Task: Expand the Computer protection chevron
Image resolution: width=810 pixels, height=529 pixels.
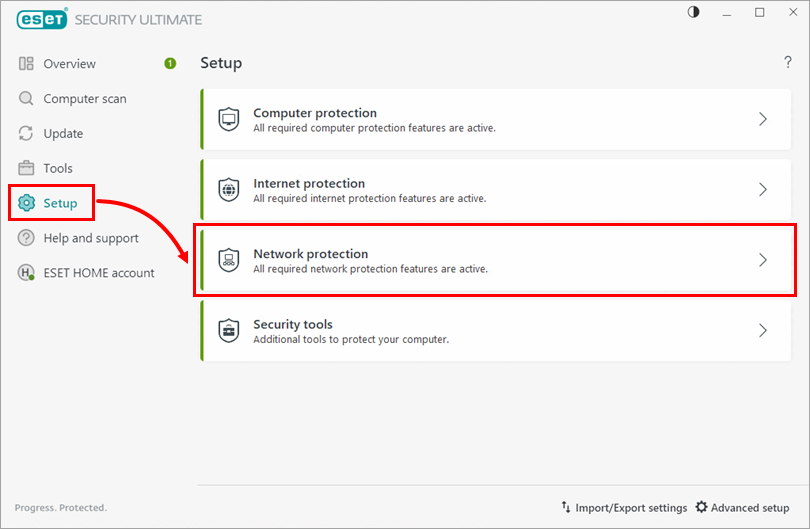Action: [x=763, y=119]
